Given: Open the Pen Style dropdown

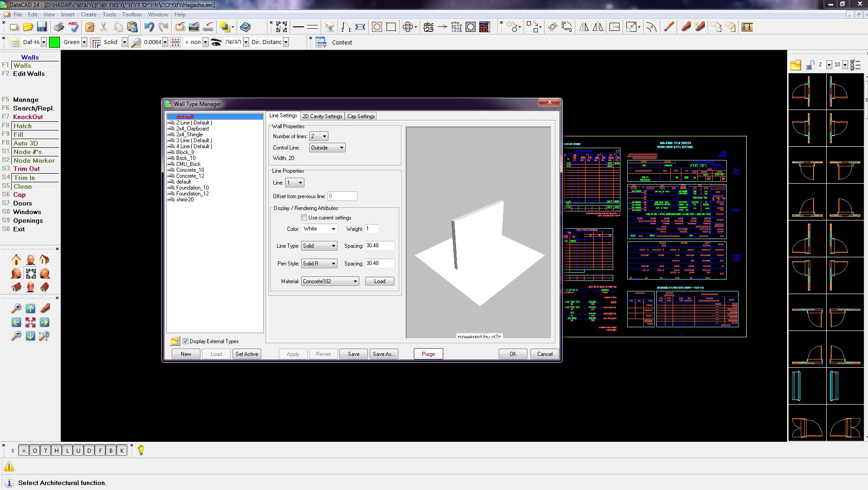Looking at the screenshot, I should tap(319, 264).
